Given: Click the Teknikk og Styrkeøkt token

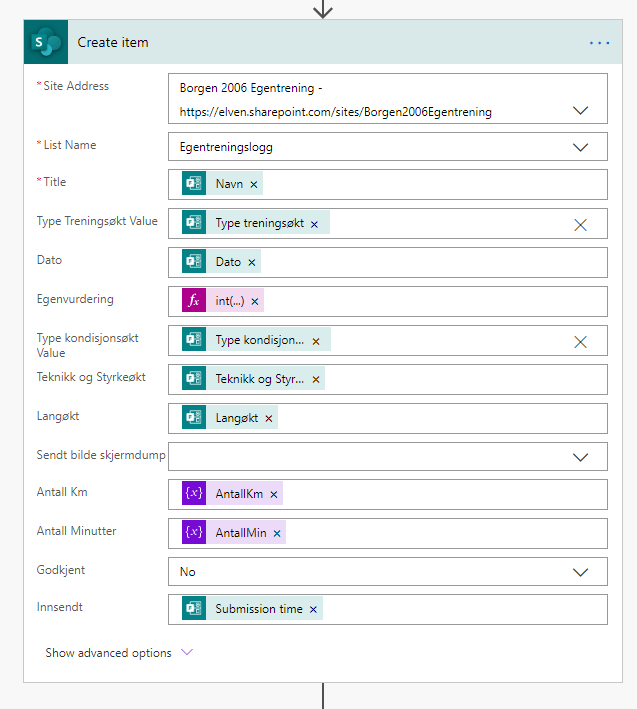Looking at the screenshot, I should pos(258,380).
